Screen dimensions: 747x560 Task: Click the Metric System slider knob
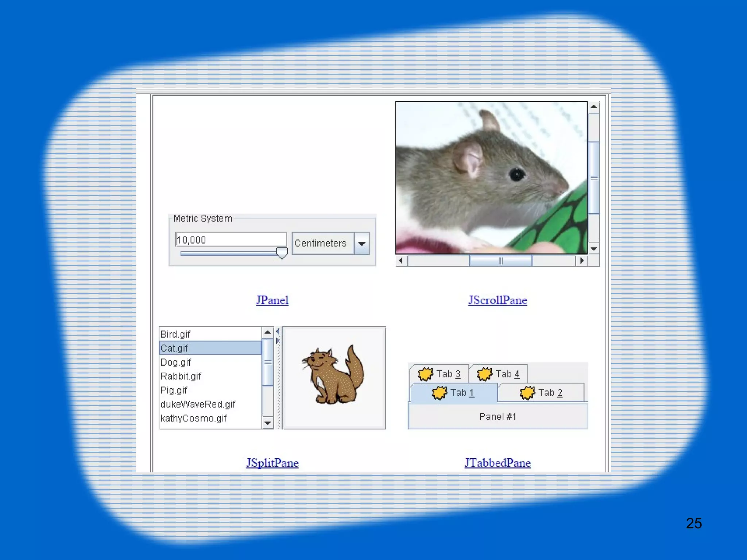[282, 253]
